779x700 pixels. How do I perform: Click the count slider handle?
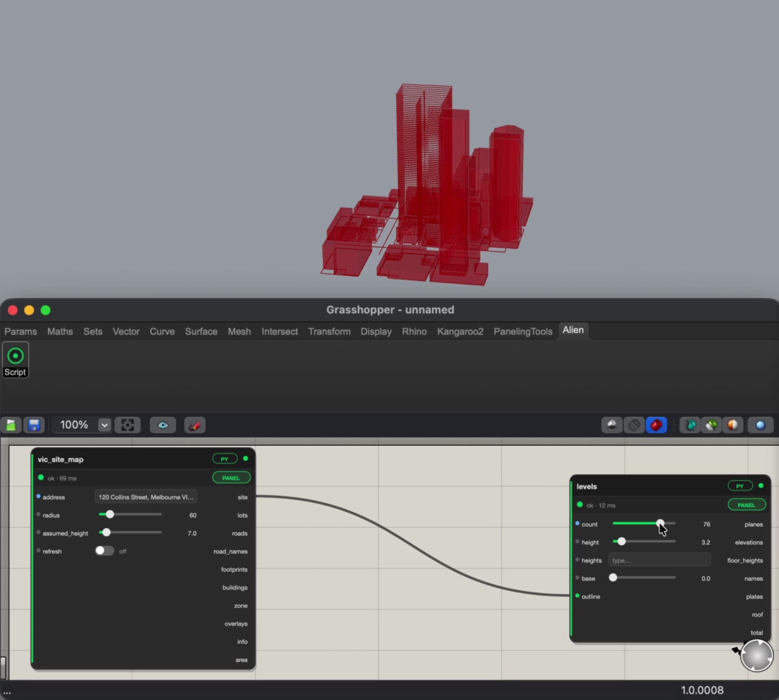pyautogui.click(x=661, y=523)
